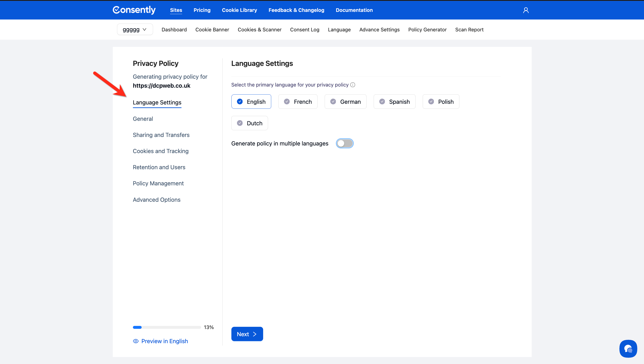Select French as primary language
The image size is (644, 364).
pyautogui.click(x=298, y=102)
